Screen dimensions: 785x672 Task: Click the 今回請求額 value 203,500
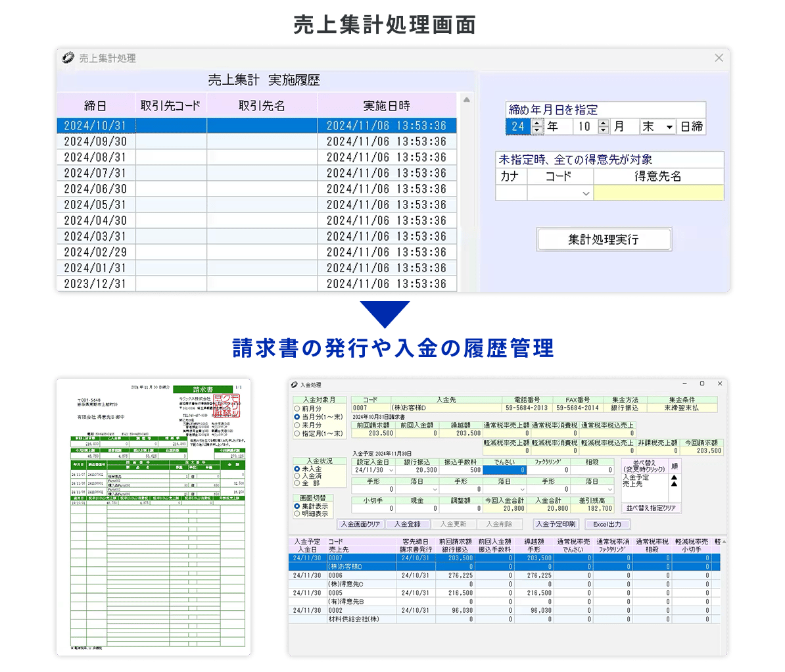(702, 450)
